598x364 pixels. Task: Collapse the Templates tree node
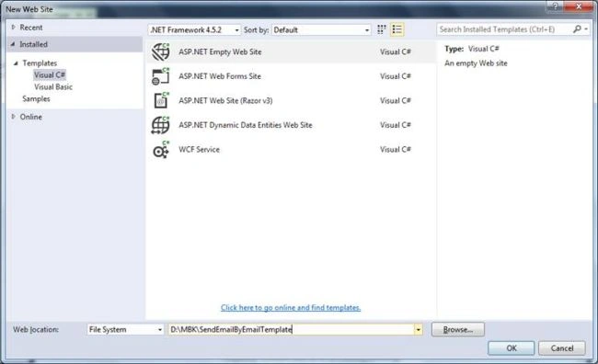point(16,63)
